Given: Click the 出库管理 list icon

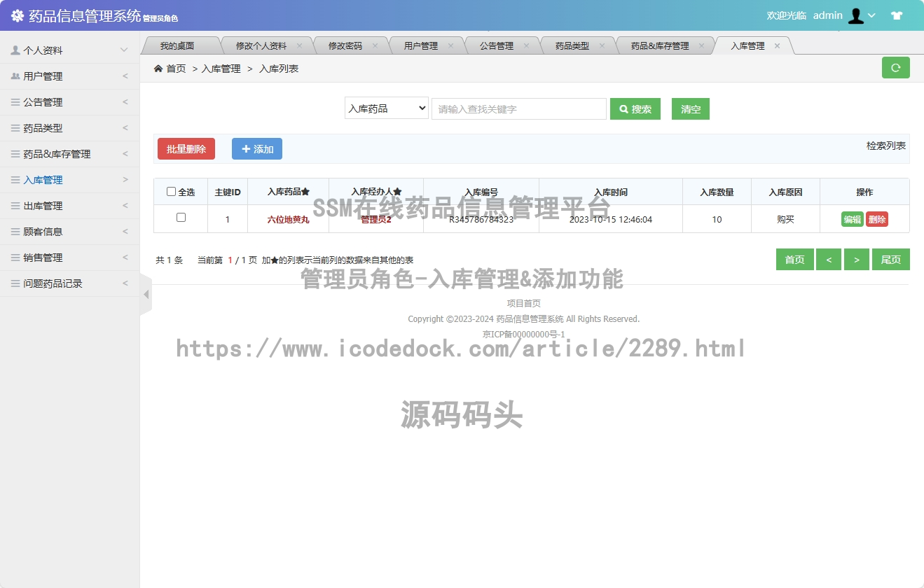Looking at the screenshot, I should coord(15,206).
